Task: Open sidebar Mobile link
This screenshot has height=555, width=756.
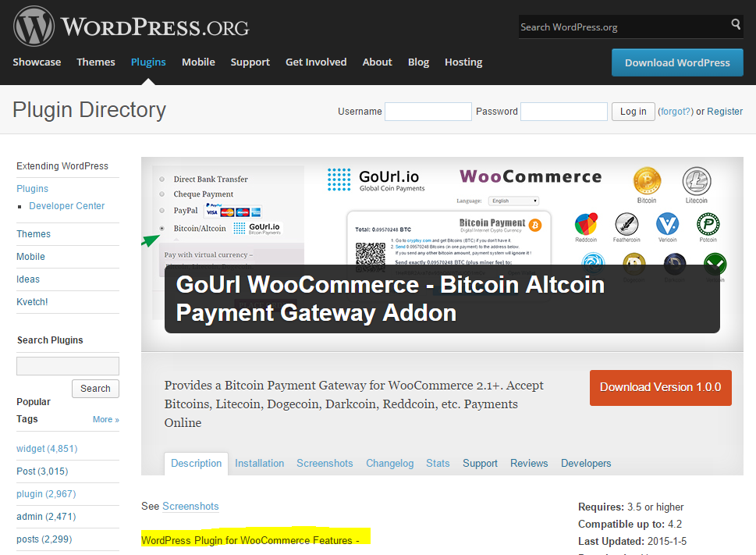Action: [30, 257]
